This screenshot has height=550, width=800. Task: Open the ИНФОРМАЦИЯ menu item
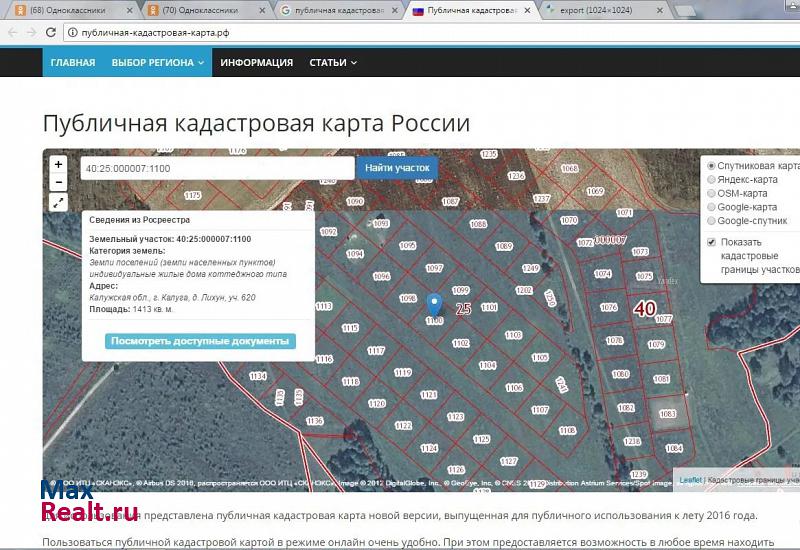(257, 62)
